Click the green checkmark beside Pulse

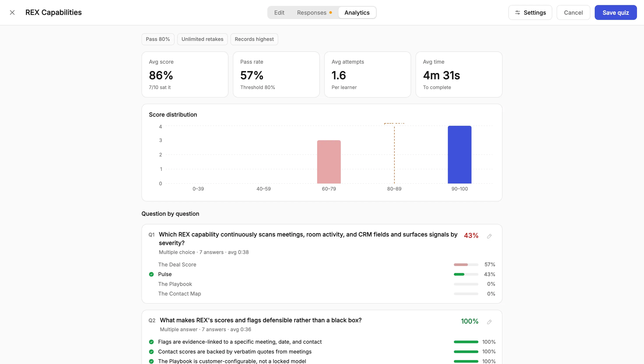point(151,274)
